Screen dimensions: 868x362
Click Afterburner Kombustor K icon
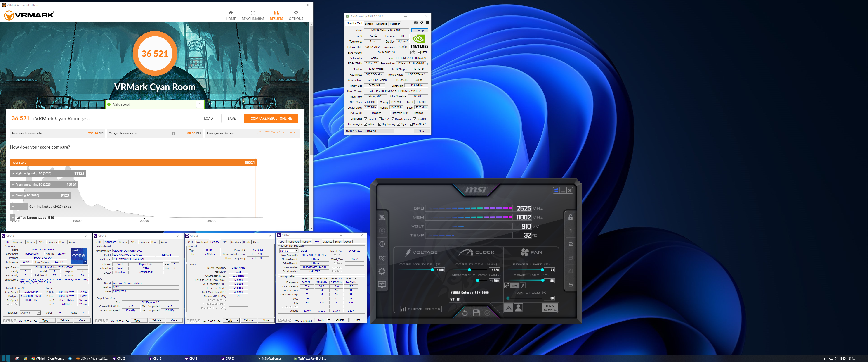382,231
